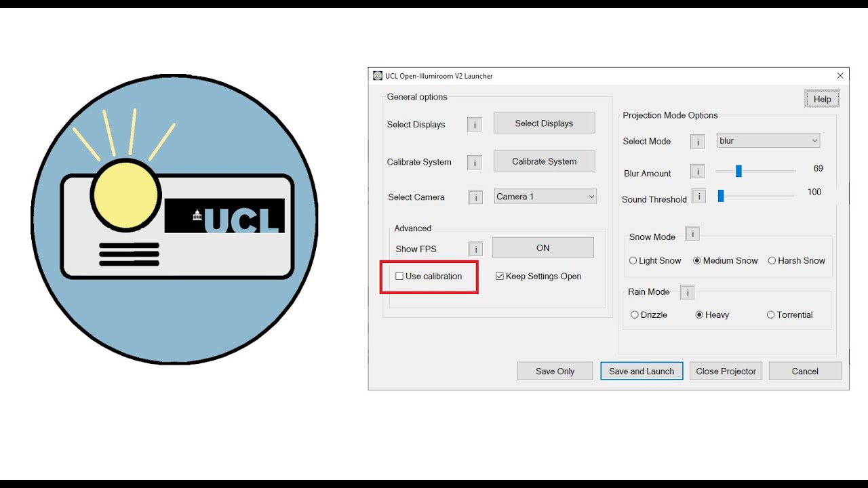Click the blur amount value 69
868x488 pixels.
point(818,168)
